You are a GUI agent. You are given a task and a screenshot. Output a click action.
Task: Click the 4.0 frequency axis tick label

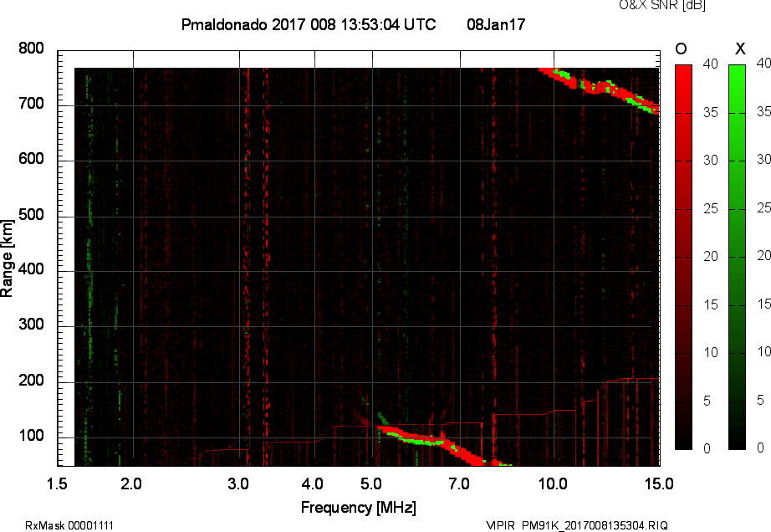(313, 483)
